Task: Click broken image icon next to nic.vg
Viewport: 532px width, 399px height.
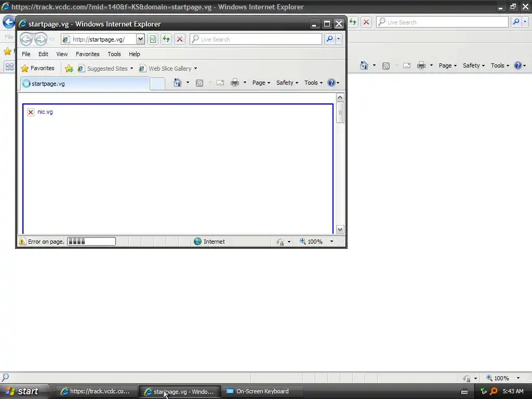Action: click(x=31, y=112)
